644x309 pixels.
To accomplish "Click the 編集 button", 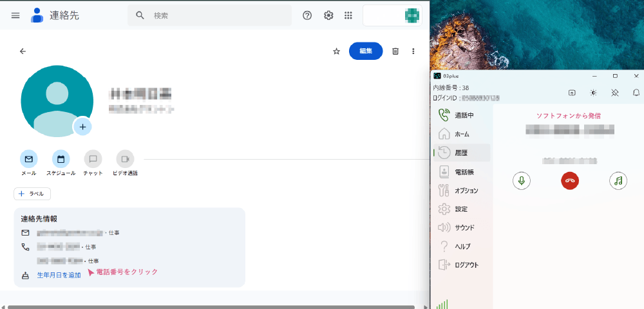I will (366, 51).
